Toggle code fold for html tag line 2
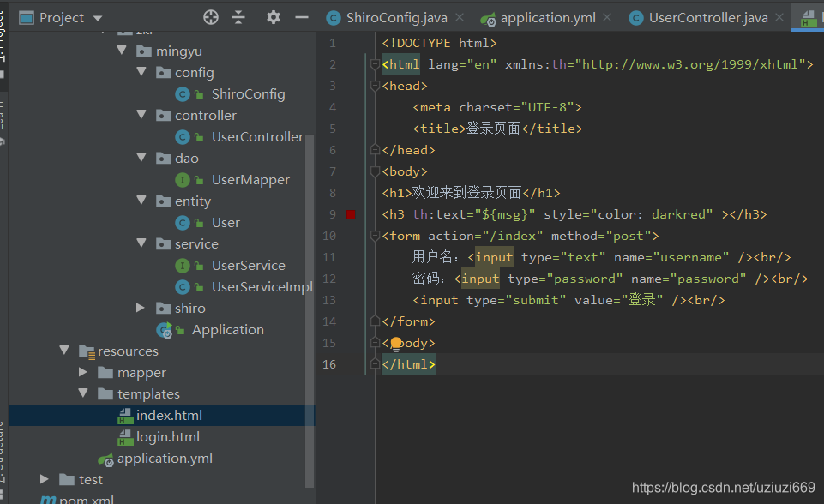Image resolution: width=824 pixels, height=504 pixels. click(x=375, y=64)
